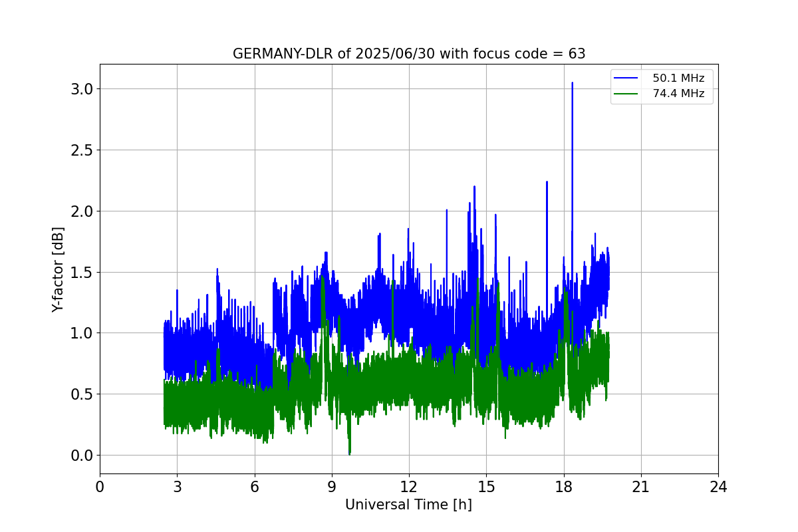Viewport: 798px width, 532px height.
Task: Click the x-axis tick label 15
Action: (x=486, y=487)
